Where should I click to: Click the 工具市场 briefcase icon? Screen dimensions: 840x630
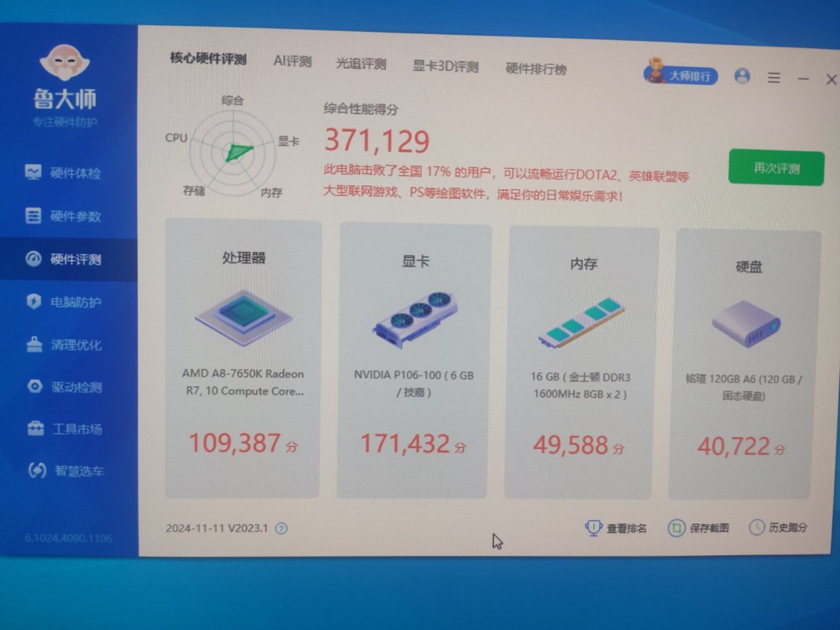pos(35,429)
